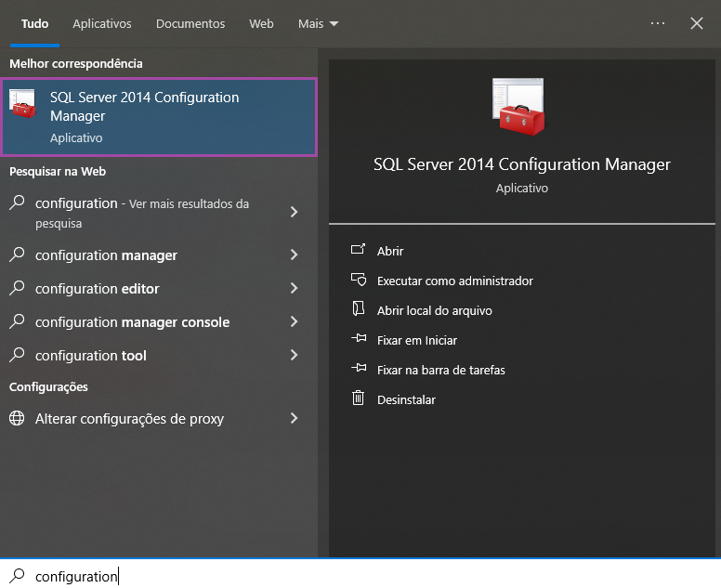
Task: Open the Mais dropdown menu
Action: [318, 23]
